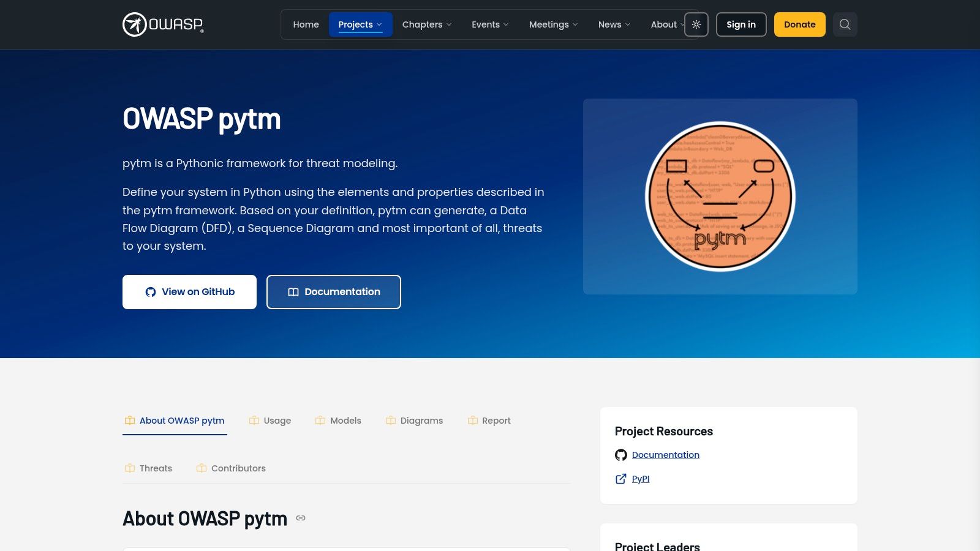Click the yellow Donate button

800,24
